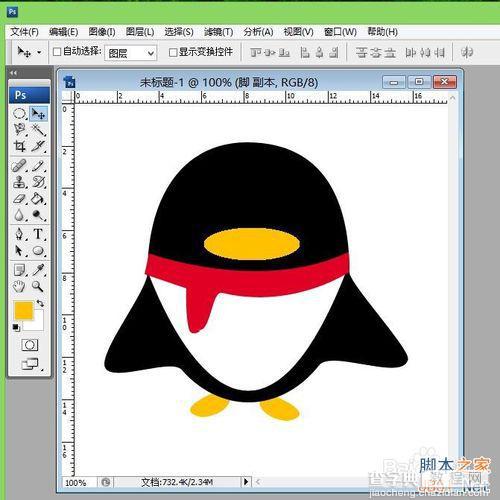500x500 pixels.
Task: Open the 图层(L) menu
Action: [x=140, y=32]
